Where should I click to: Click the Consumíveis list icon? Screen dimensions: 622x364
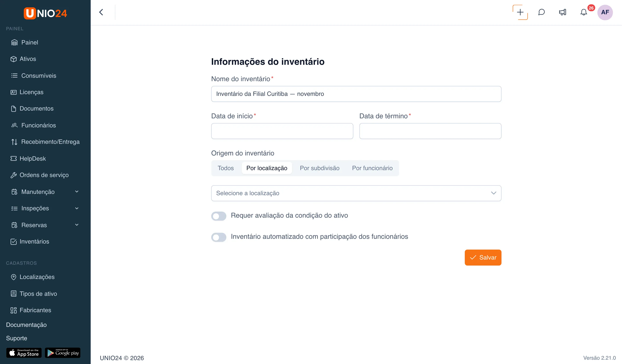point(14,76)
